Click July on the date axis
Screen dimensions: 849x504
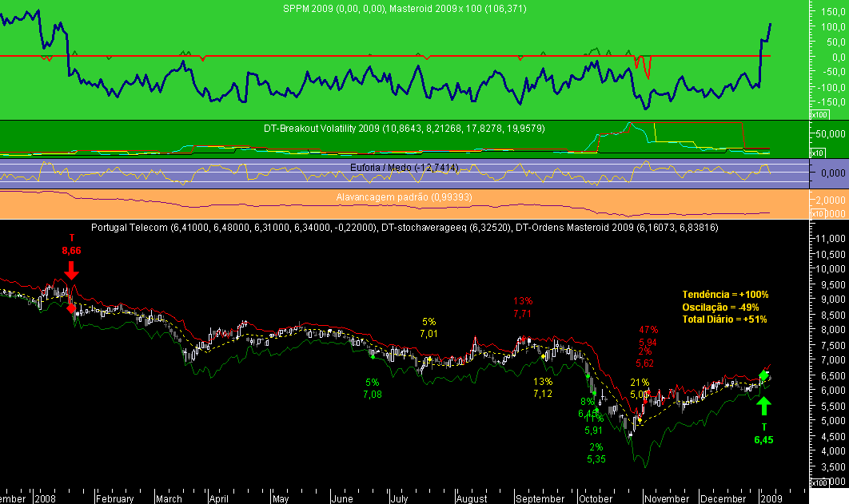(x=399, y=498)
